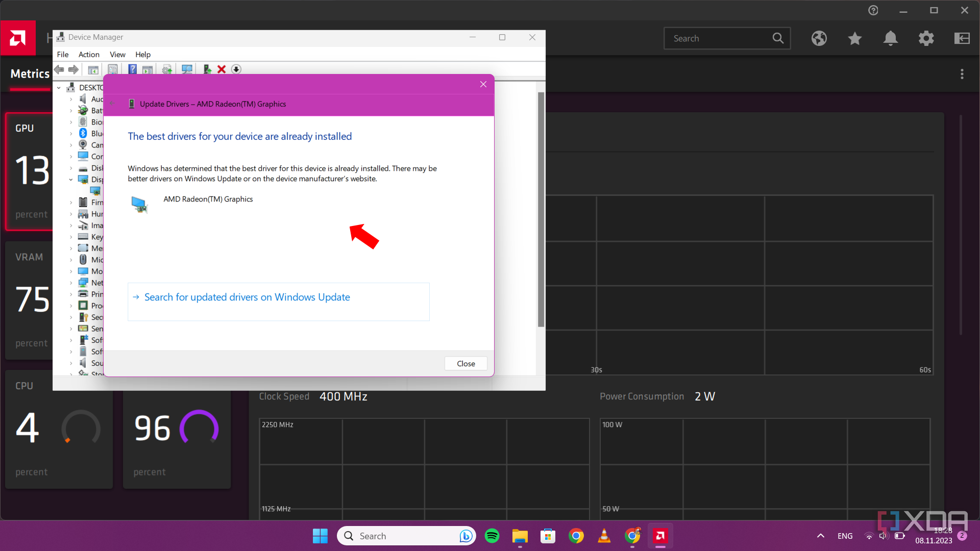Select the GPU 13 percent metric tile
This screenshot has height=551, width=980.
(x=29, y=171)
